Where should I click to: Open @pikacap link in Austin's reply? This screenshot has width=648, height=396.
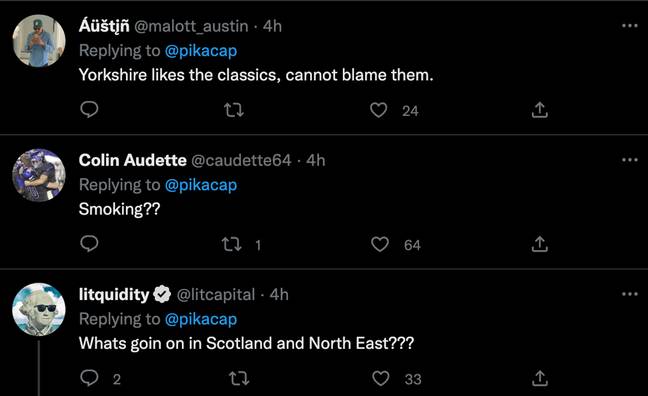[201, 51]
